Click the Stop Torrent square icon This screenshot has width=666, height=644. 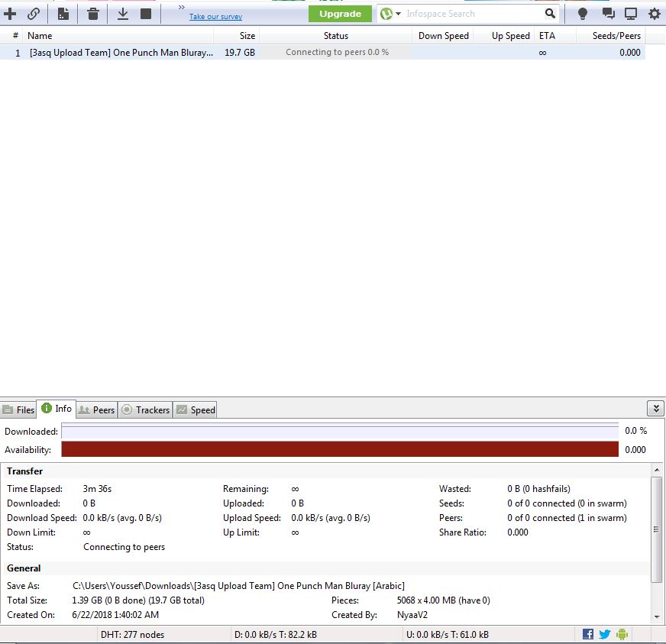point(146,14)
